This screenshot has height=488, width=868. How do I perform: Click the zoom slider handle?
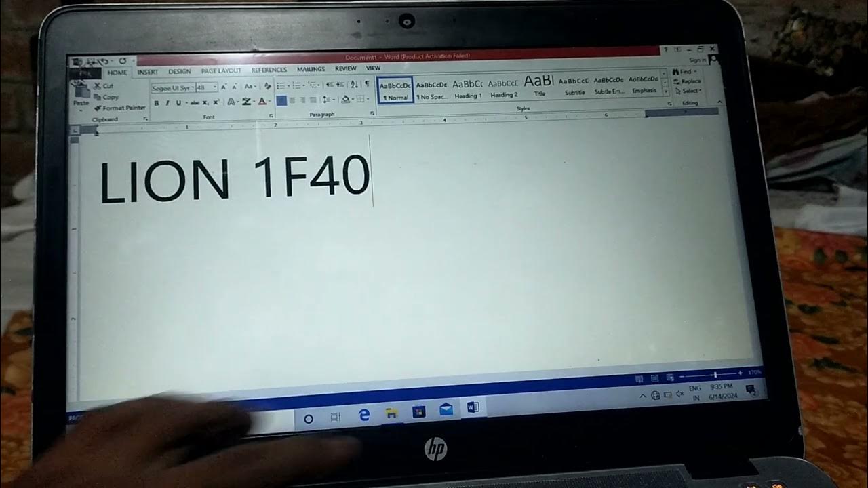[715, 375]
